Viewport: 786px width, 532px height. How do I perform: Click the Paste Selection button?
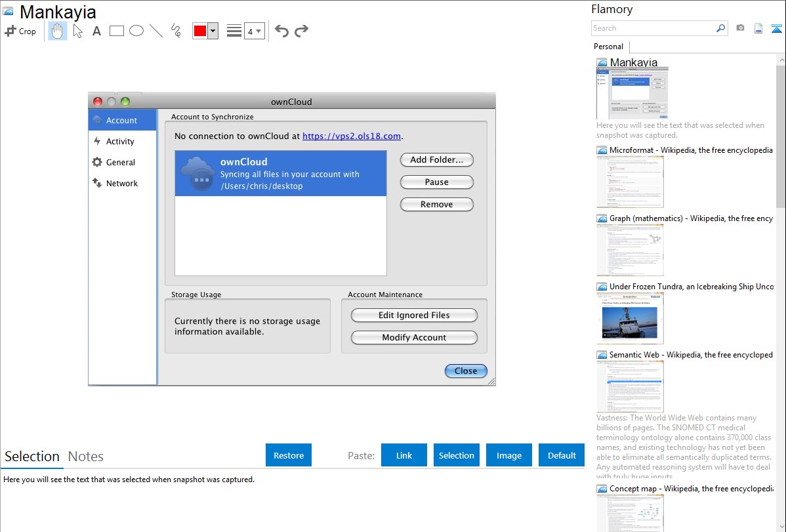[x=457, y=455]
